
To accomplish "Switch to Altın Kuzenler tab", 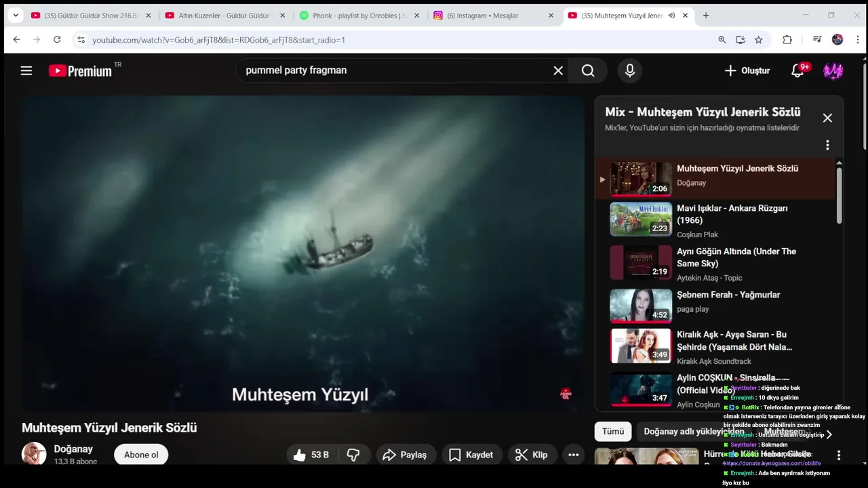I will tap(225, 16).
